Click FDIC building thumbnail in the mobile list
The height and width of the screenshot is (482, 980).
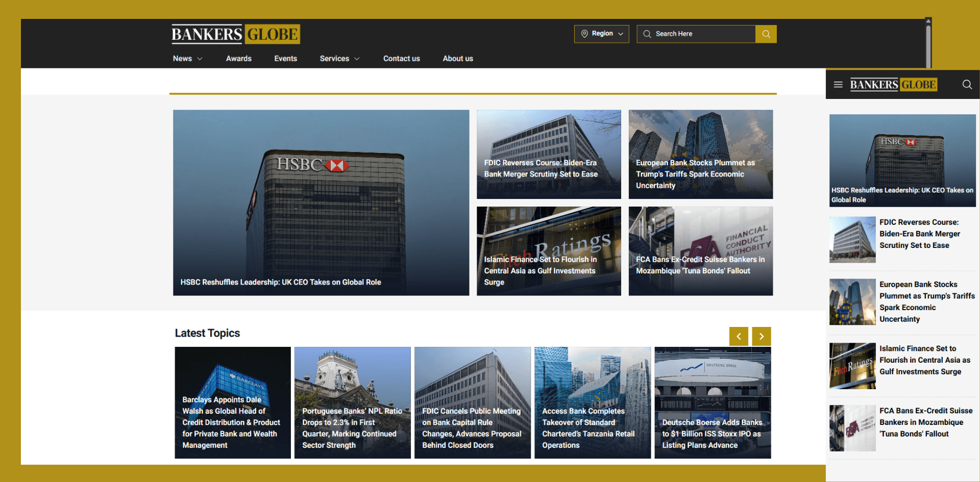(852, 240)
